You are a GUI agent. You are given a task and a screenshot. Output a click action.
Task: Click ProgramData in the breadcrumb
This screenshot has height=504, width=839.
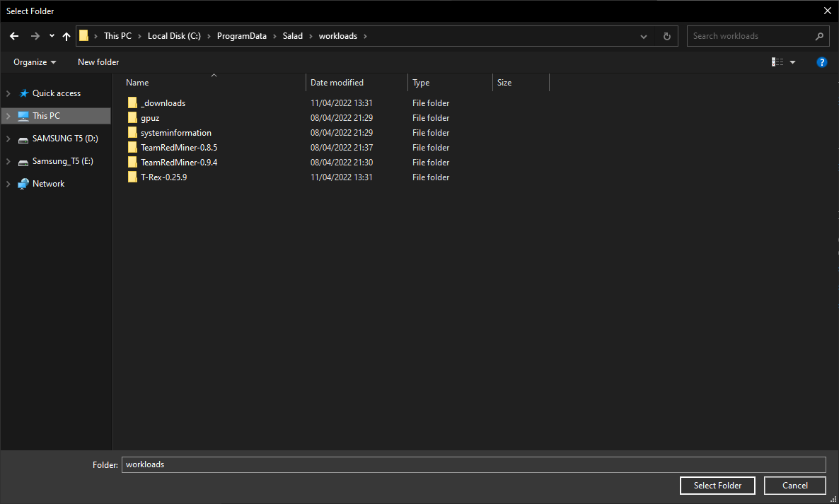tap(242, 36)
